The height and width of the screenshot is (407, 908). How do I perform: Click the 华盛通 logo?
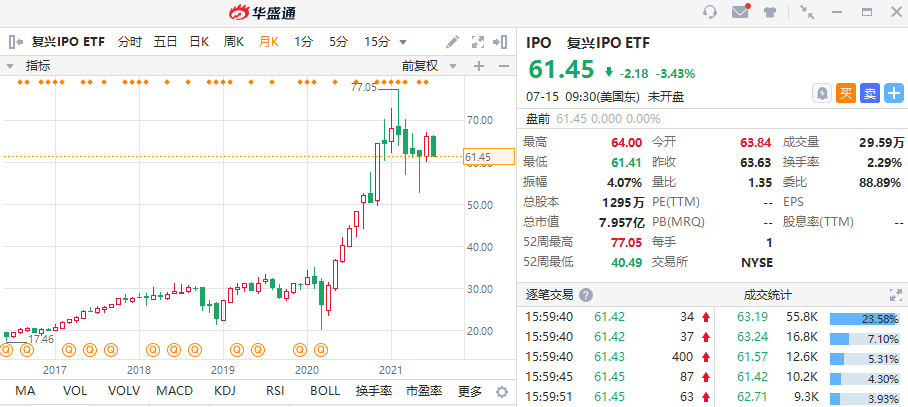[262, 12]
